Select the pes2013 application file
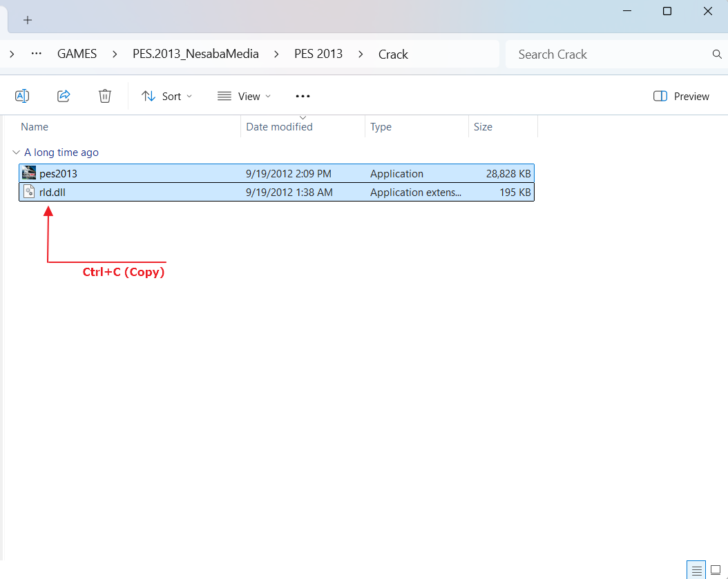The image size is (728, 579). point(277,173)
